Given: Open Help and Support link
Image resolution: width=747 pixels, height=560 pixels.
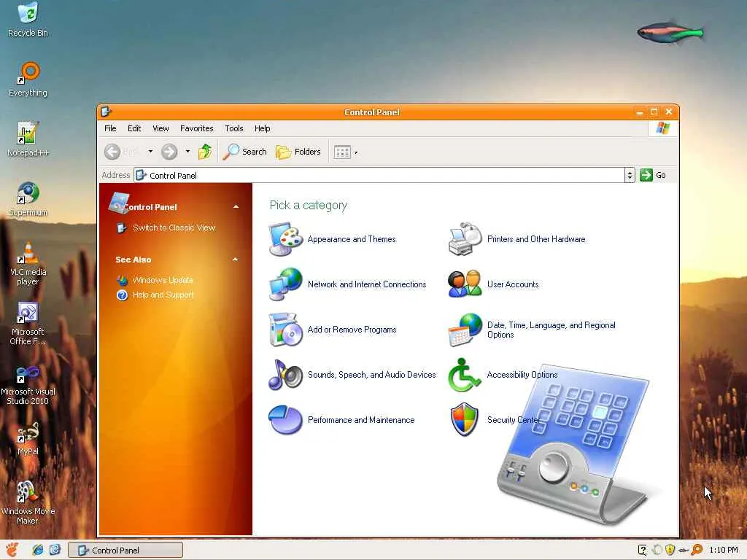Looking at the screenshot, I should (x=163, y=295).
